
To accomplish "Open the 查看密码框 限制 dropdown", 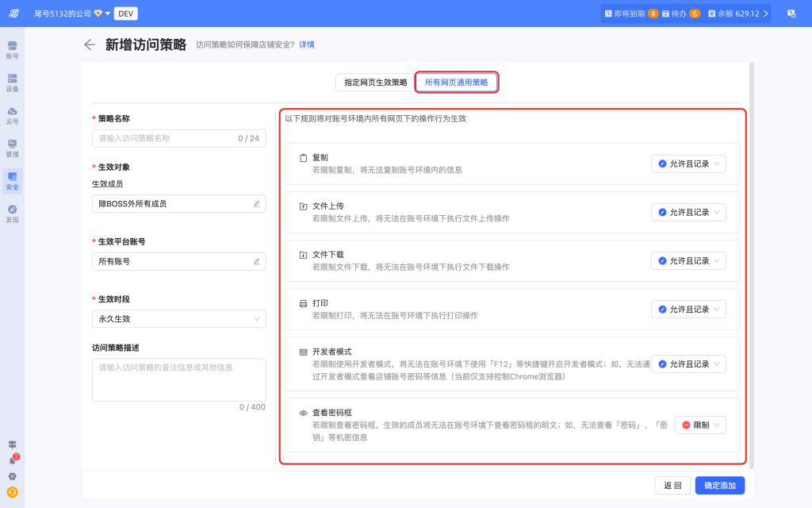I will pyautogui.click(x=700, y=425).
